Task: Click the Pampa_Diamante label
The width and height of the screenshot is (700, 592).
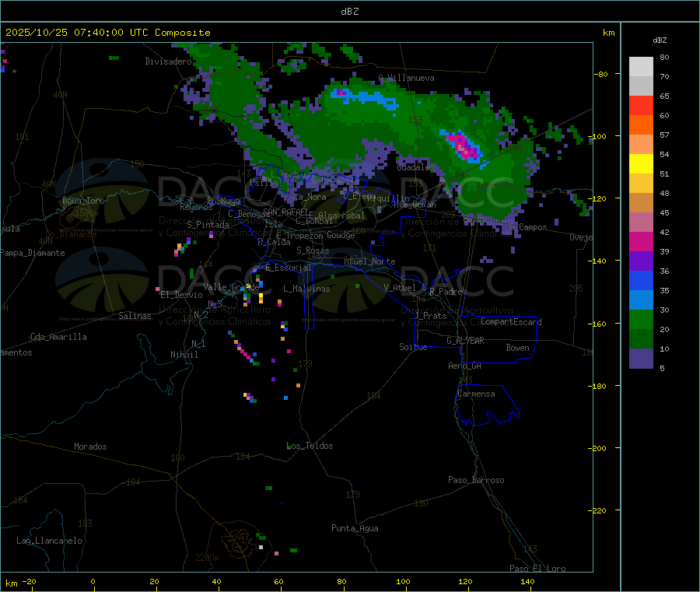Action: pyautogui.click(x=33, y=253)
